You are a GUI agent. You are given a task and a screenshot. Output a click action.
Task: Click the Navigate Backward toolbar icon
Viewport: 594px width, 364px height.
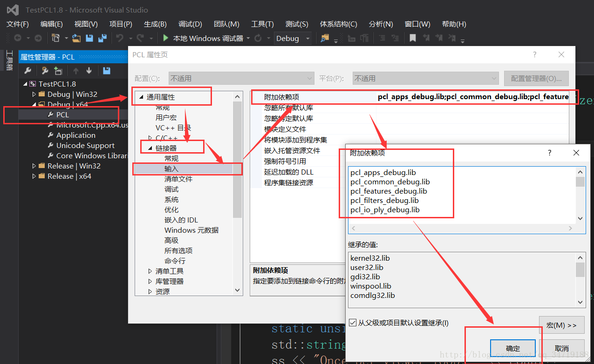(x=18, y=38)
